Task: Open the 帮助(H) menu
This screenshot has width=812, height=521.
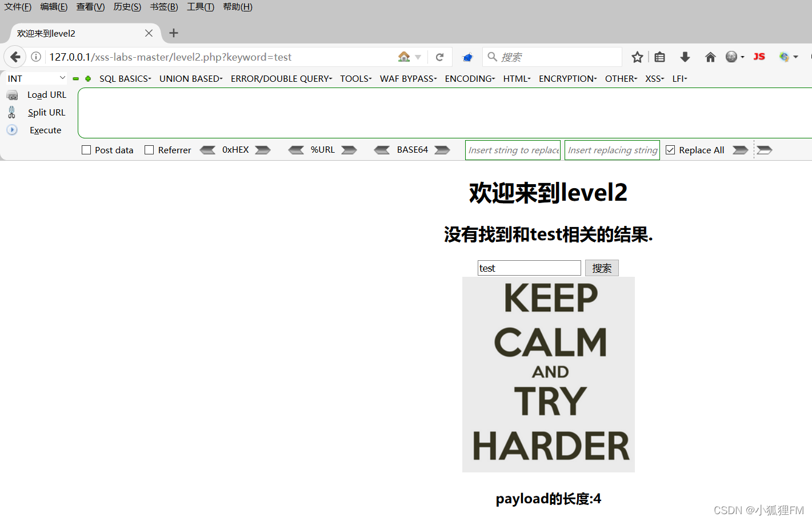Action: pos(238,7)
